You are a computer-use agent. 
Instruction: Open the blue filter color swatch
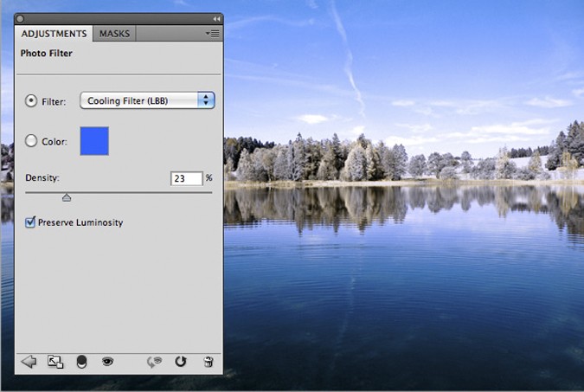pos(94,141)
